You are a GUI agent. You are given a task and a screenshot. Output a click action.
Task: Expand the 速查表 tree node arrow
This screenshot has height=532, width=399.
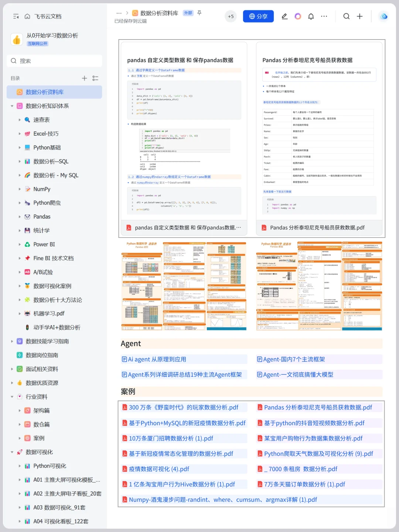click(20, 120)
